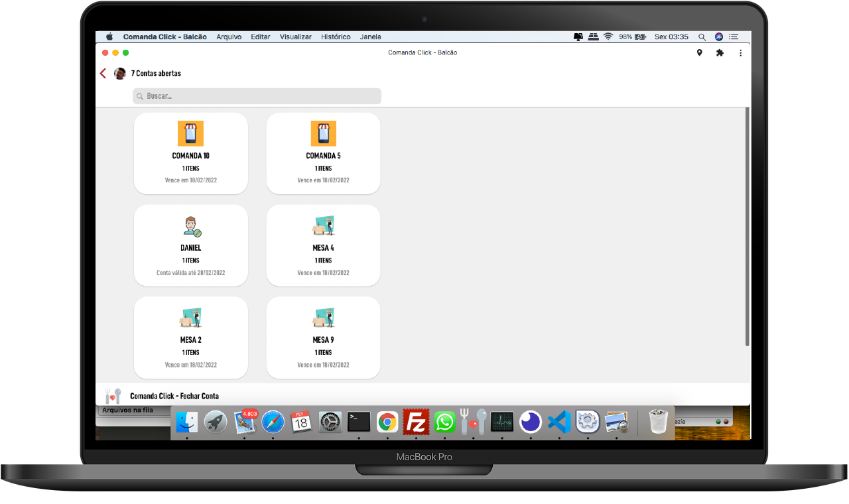The width and height of the screenshot is (849, 504).
Task: Expand the Janela menu
Action: point(370,37)
